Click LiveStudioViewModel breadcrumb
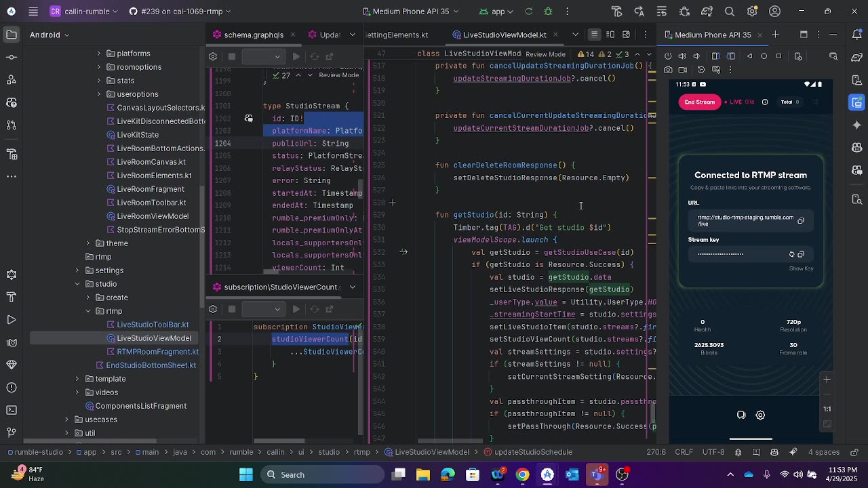Image resolution: width=868 pixels, height=488 pixels. (x=427, y=452)
